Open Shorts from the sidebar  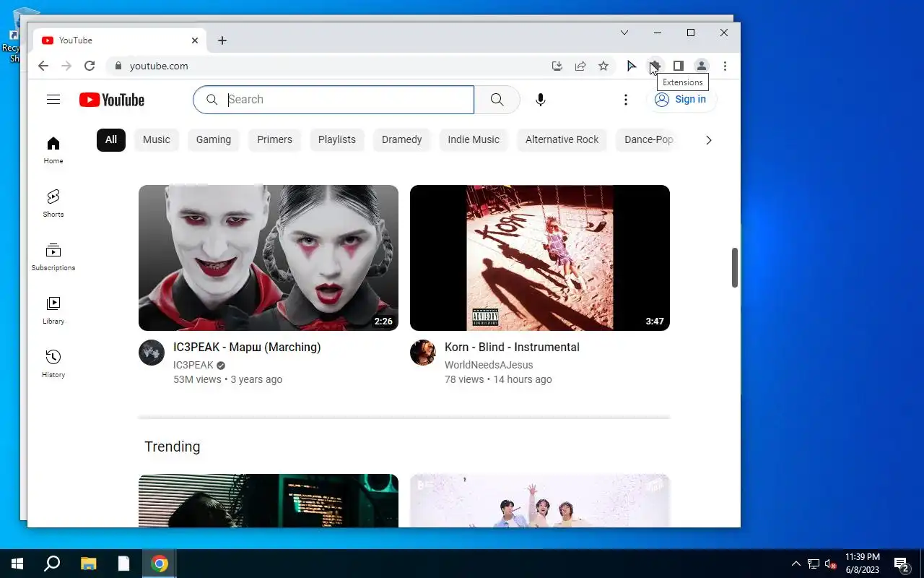coord(53,203)
